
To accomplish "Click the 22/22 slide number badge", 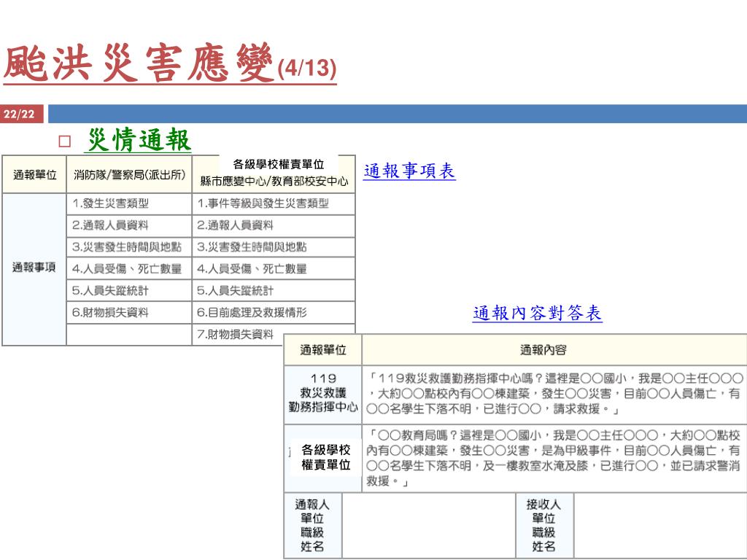I will click(x=21, y=114).
